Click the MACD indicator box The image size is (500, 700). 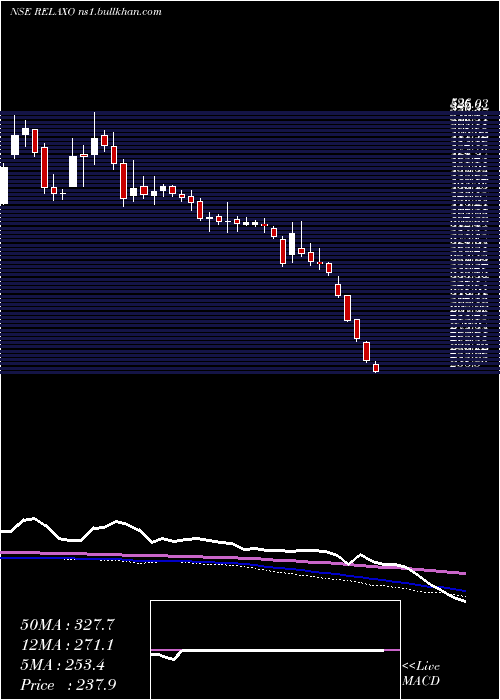(275, 650)
